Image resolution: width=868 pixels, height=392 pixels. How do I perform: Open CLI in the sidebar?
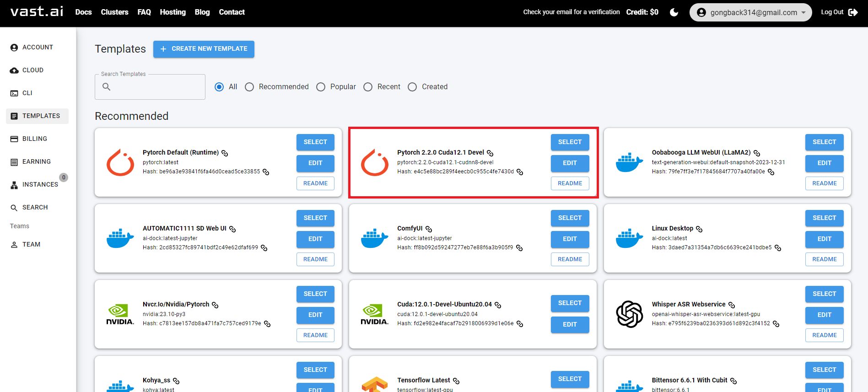[37, 93]
